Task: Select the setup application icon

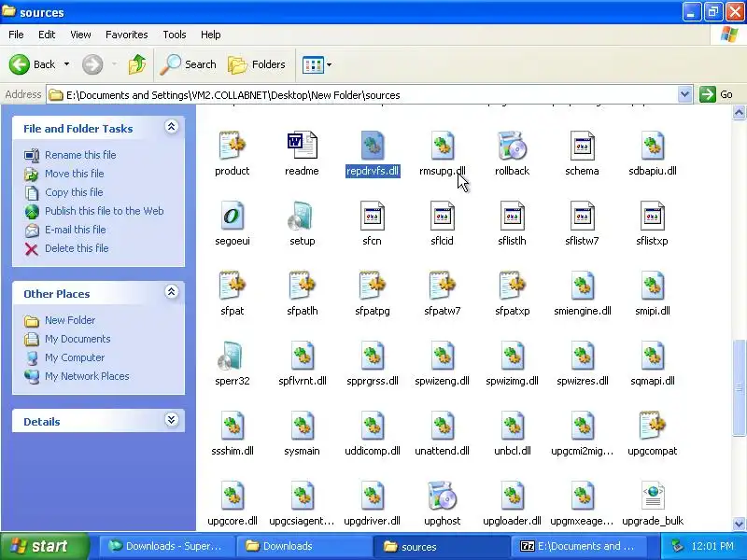Action: pos(302,216)
